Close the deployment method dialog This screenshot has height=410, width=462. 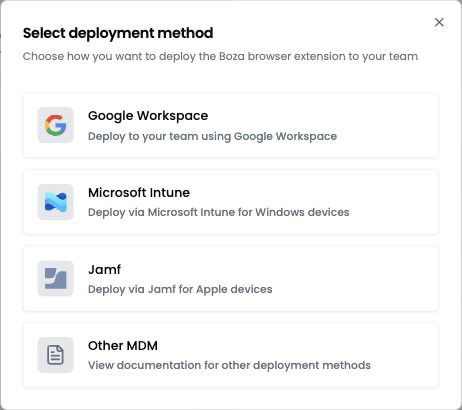[439, 22]
